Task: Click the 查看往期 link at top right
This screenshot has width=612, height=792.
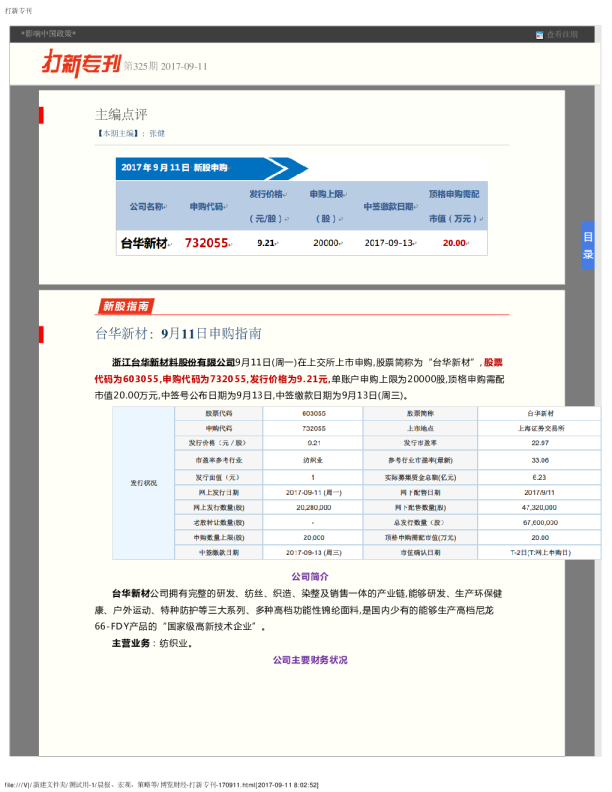Action: coord(562,35)
